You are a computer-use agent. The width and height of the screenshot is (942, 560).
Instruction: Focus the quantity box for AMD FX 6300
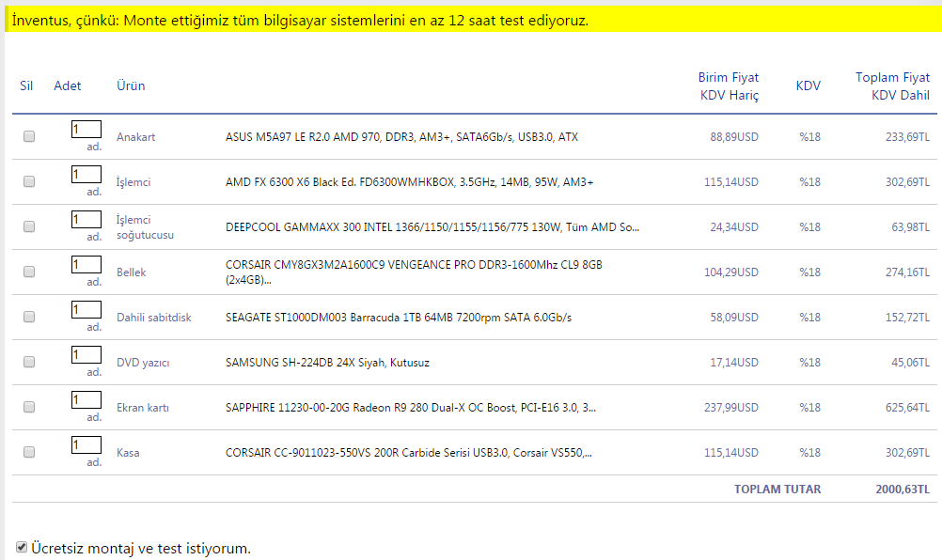pyautogui.click(x=86, y=174)
